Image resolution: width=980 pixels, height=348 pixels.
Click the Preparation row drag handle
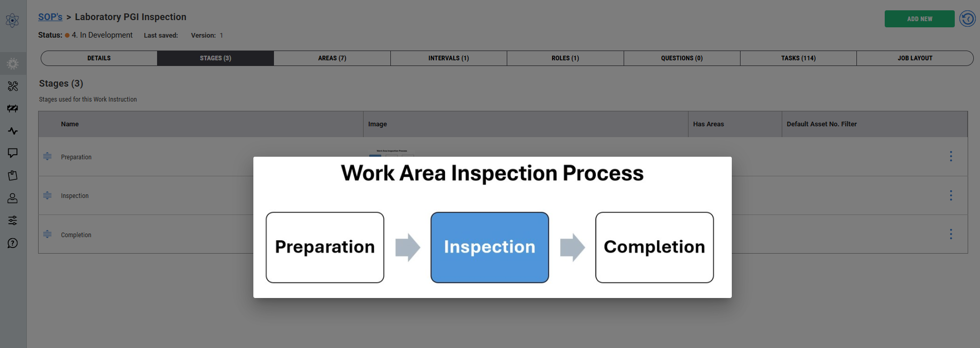47,156
